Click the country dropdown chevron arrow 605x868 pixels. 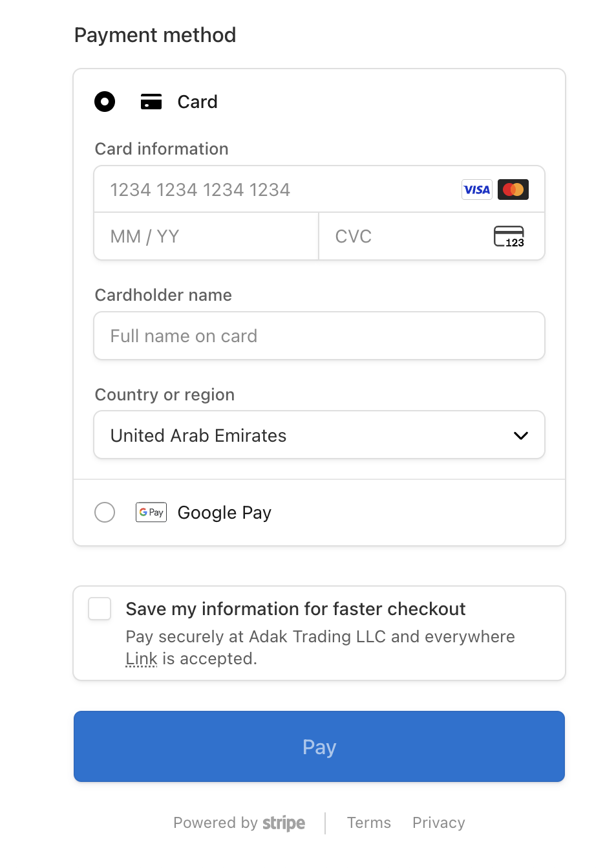click(x=521, y=436)
